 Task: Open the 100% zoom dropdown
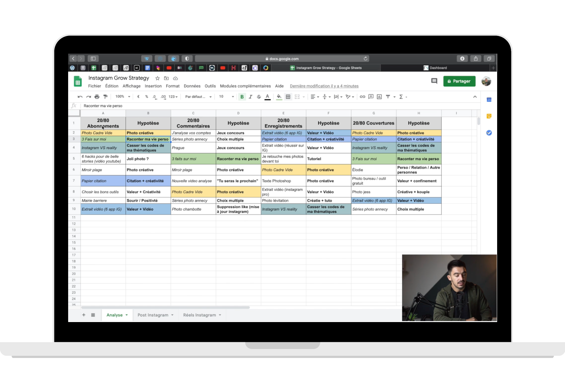pos(123,97)
